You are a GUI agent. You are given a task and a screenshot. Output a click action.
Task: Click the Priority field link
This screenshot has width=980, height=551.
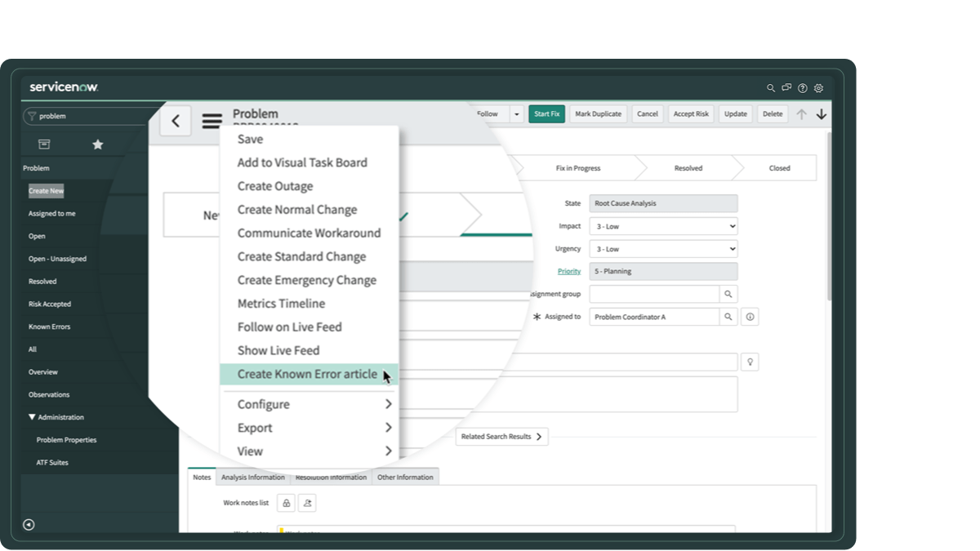tap(568, 271)
